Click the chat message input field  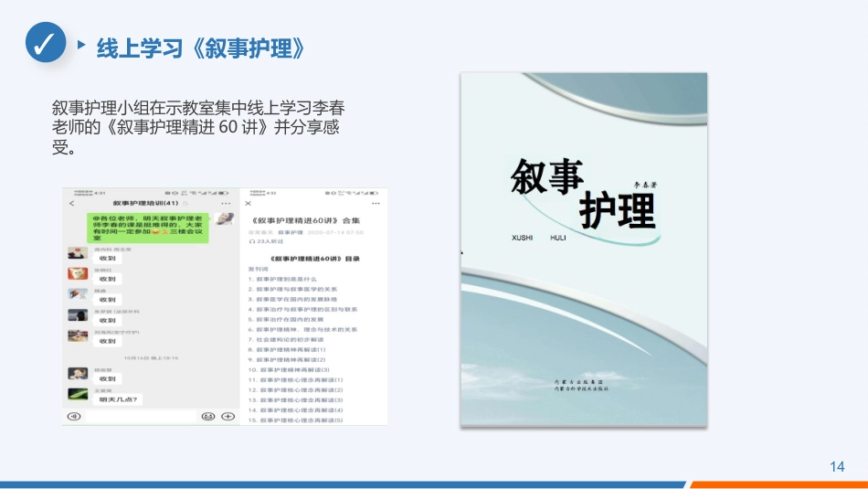click(141, 416)
